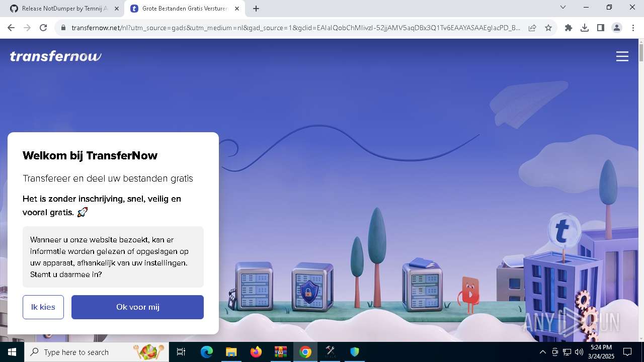Screen dimensions: 644x362
Task: Open the Windows Start menu
Action: point(12,352)
